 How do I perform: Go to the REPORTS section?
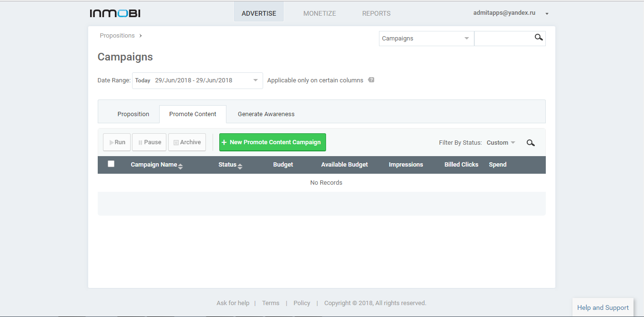(377, 13)
